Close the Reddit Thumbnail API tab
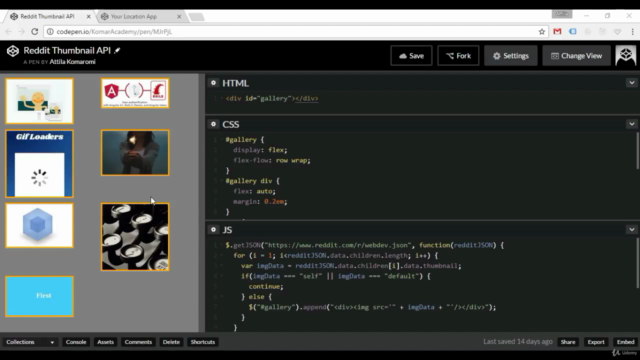The height and width of the screenshot is (360, 640). 89,17
